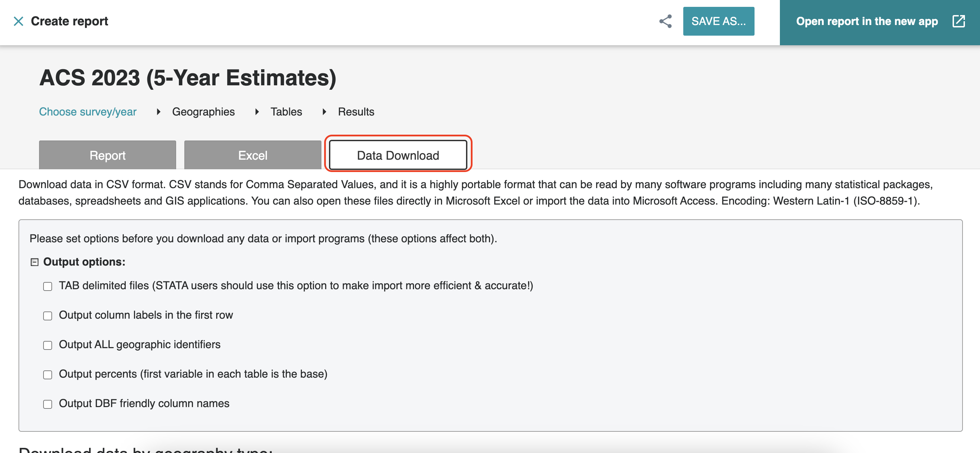Viewport: 980px width, 453px height.
Task: Select the Data Download tab
Action: click(x=398, y=156)
